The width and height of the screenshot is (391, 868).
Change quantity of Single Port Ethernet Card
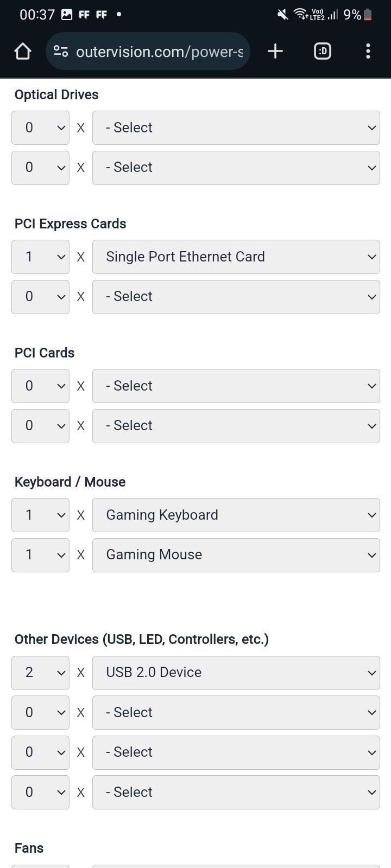[x=40, y=257]
